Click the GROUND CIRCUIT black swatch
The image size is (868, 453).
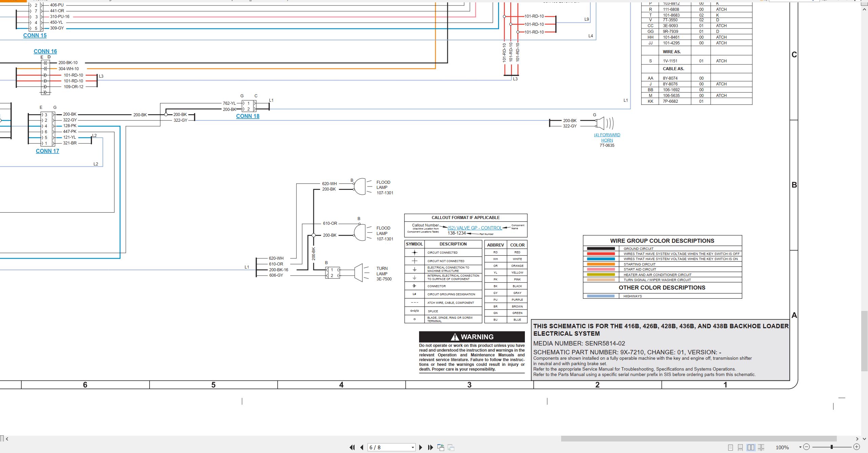pyautogui.click(x=601, y=249)
